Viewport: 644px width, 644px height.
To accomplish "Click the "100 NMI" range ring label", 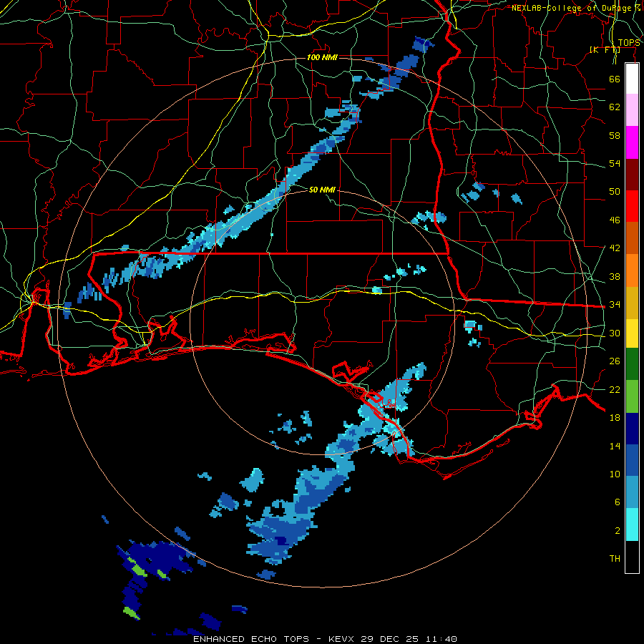I will 322,57.
